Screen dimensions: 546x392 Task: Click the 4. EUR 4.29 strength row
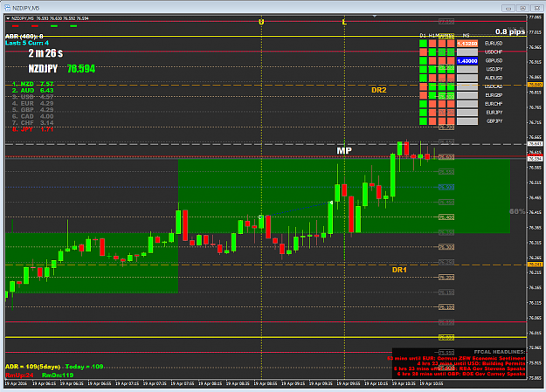point(32,103)
